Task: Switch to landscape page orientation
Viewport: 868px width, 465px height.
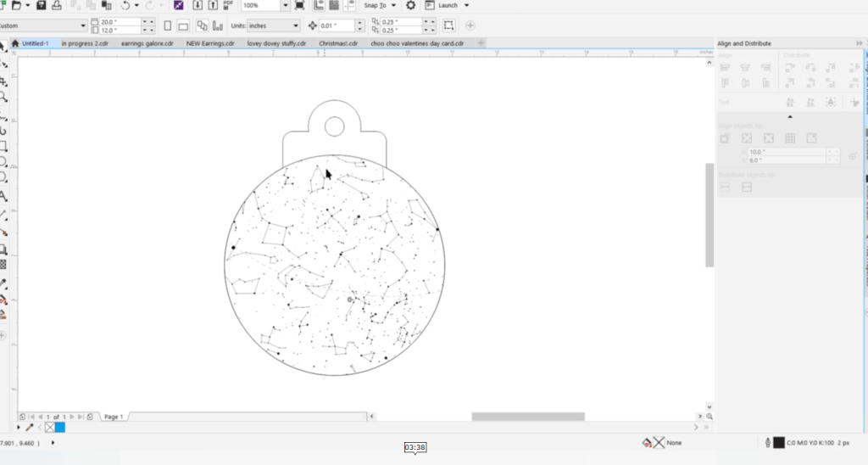Action: point(184,26)
